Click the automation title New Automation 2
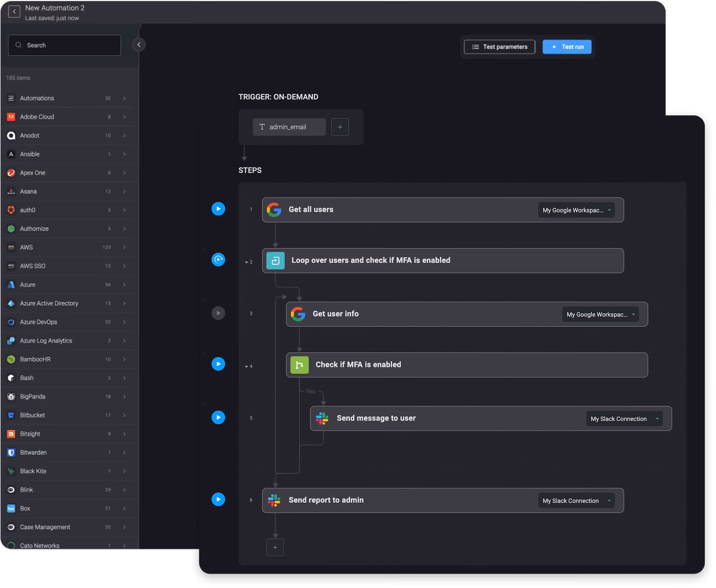This screenshot has height=588, width=716. pyautogui.click(x=55, y=8)
